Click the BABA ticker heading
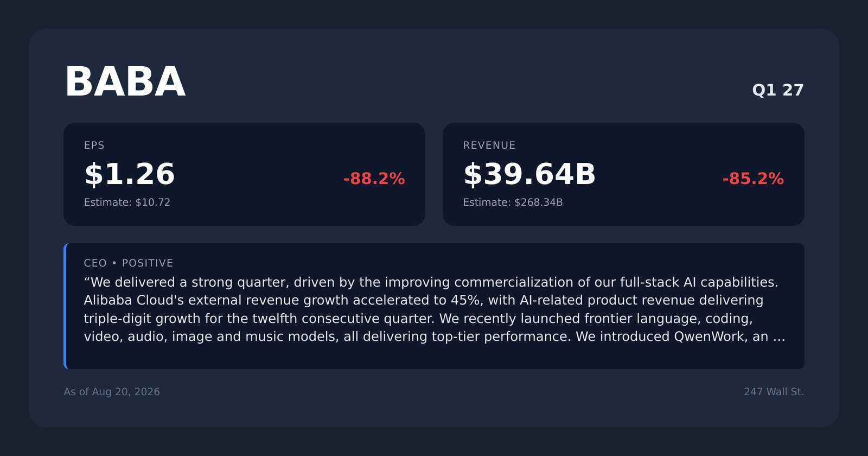 click(125, 82)
